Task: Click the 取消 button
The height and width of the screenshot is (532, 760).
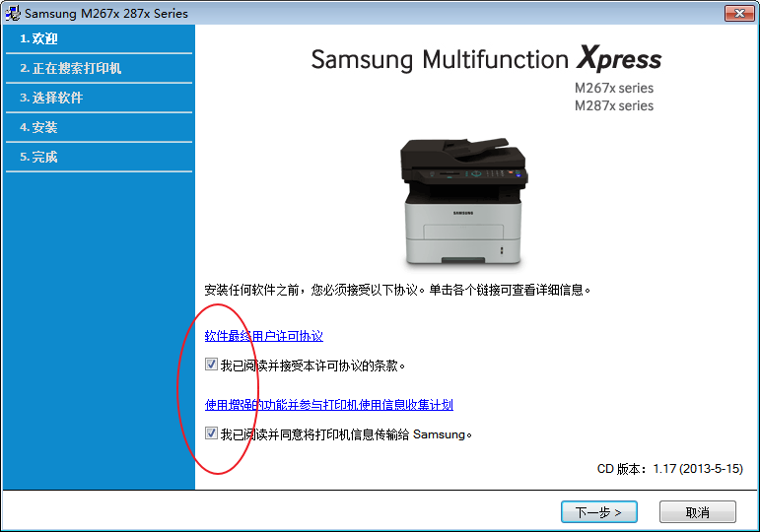Action: click(x=698, y=512)
